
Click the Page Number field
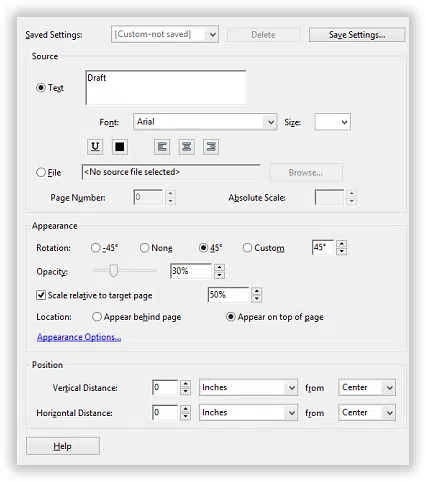click(148, 197)
